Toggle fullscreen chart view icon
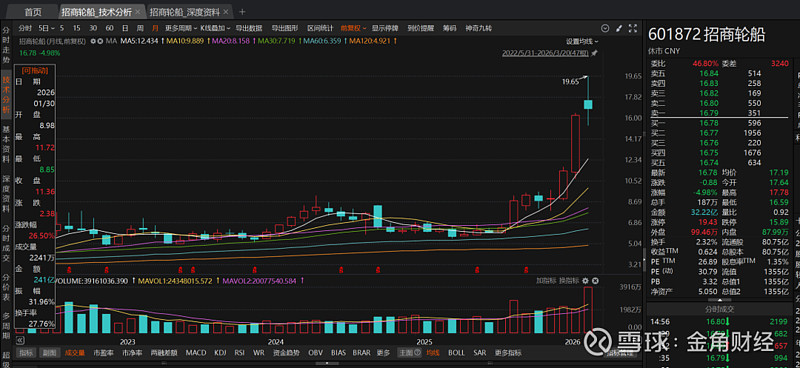The width and height of the screenshot is (800, 368). 633,28
